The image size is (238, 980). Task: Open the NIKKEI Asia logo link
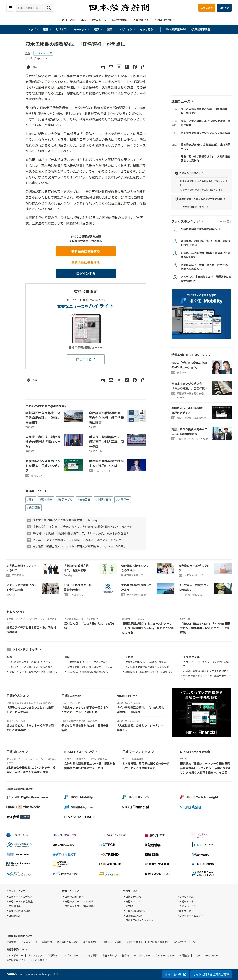pos(190,807)
